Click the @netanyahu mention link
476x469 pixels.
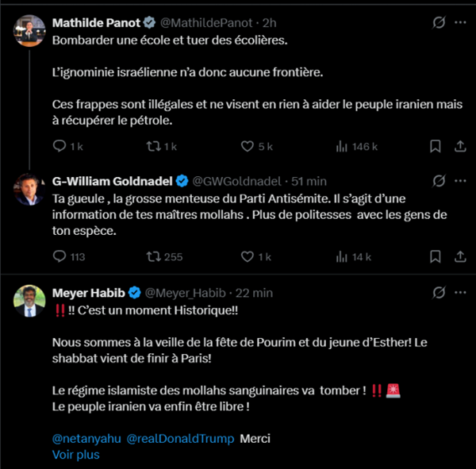click(x=85, y=438)
